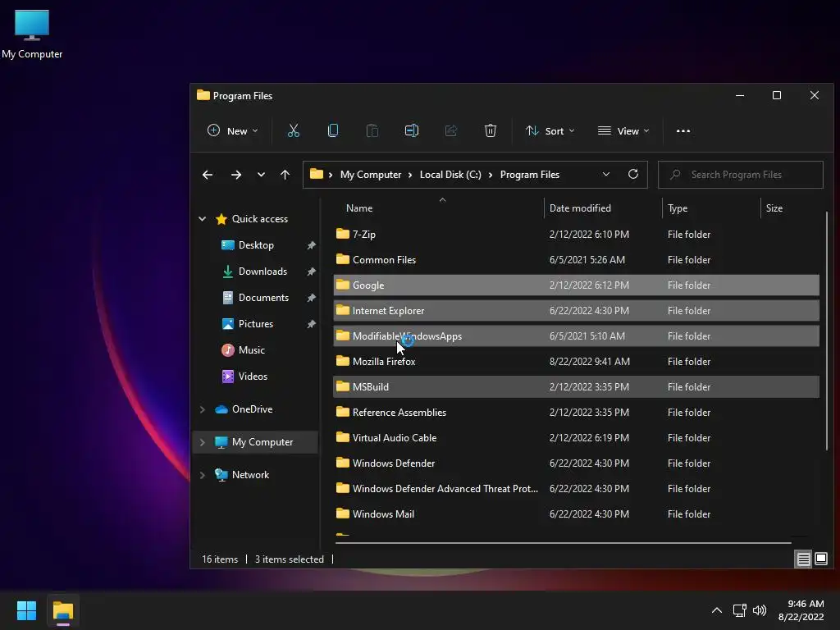Click My Computer breadcrumb in address bar
The height and width of the screenshot is (630, 840).
[371, 175]
